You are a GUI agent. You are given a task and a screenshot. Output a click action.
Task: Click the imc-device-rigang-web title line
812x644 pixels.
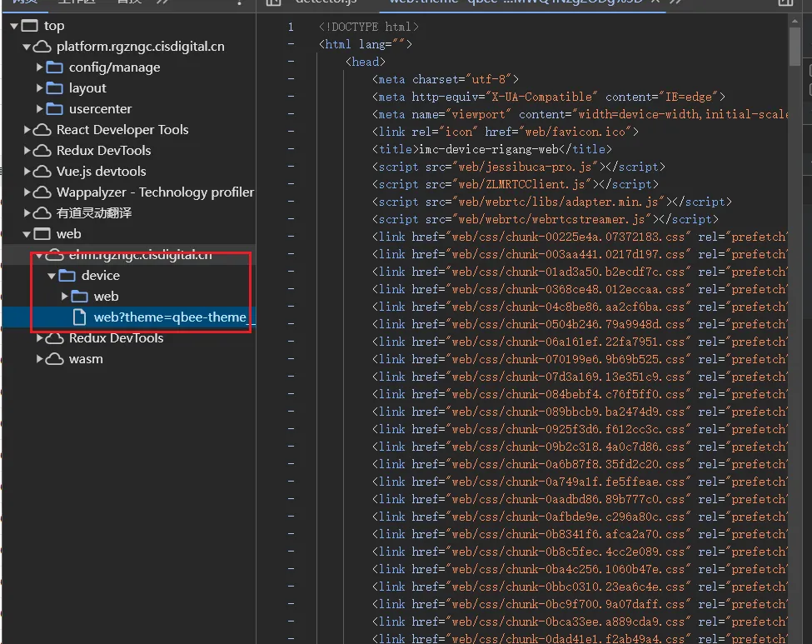pyautogui.click(x=491, y=149)
